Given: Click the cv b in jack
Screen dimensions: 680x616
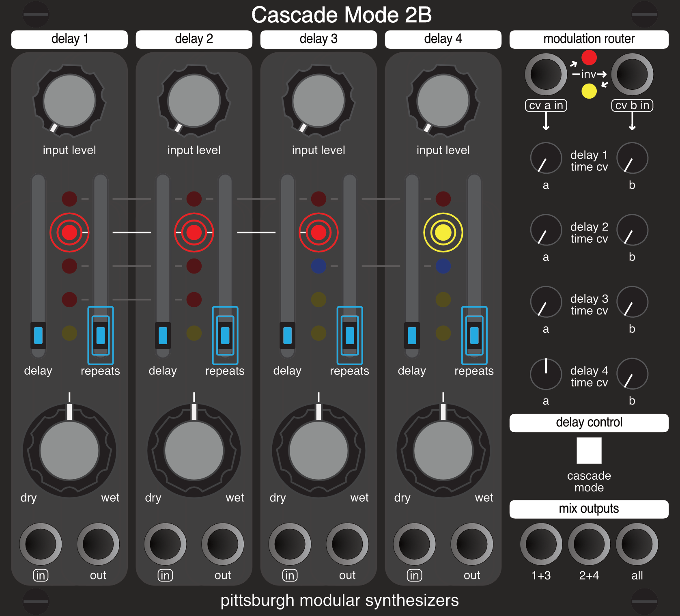Looking at the screenshot, I should pos(632,75).
